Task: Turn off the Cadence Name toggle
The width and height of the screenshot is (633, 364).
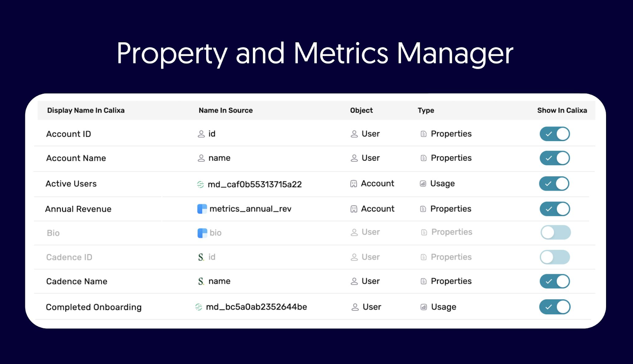Action: 555,281
